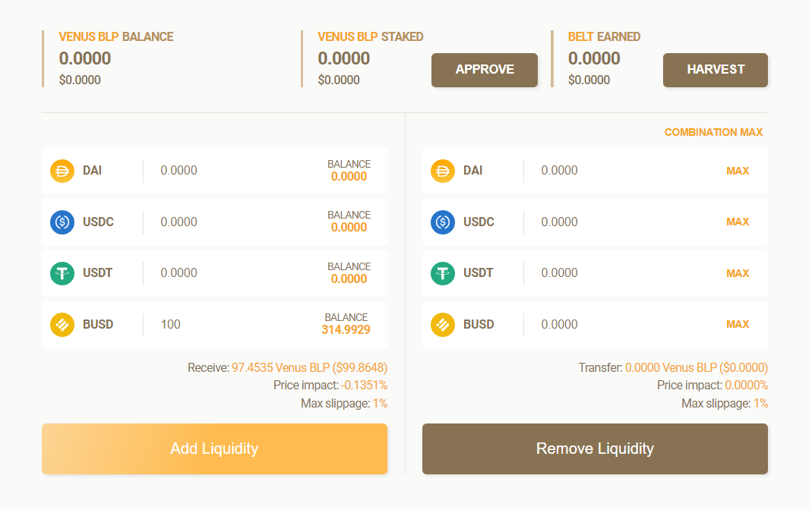
Task: Click the USDT icon in Add Liquidity panel
Action: pyautogui.click(x=62, y=273)
